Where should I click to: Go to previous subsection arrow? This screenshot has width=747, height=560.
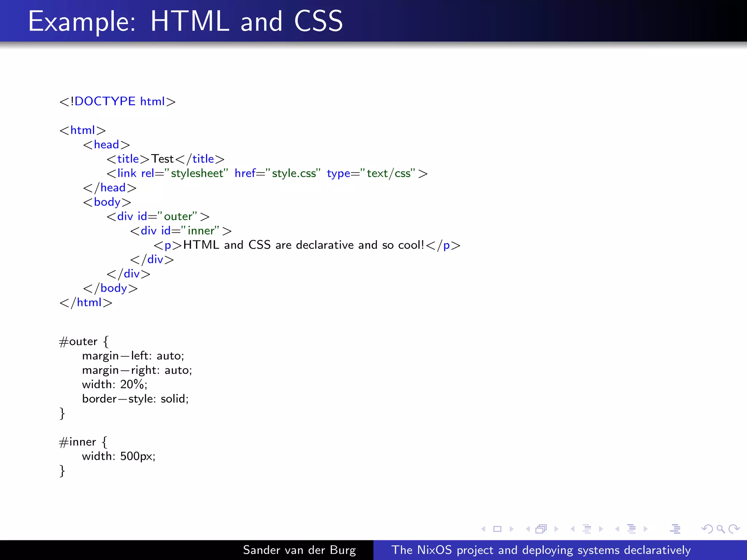click(x=572, y=529)
